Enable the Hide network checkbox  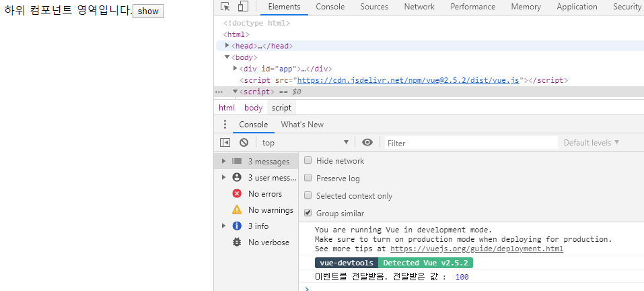pos(308,161)
